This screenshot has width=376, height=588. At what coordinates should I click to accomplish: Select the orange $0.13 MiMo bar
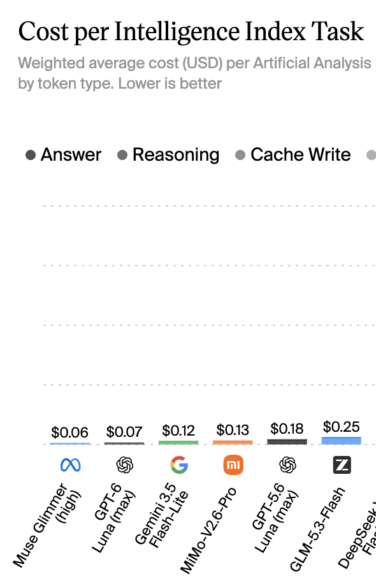pyautogui.click(x=233, y=443)
